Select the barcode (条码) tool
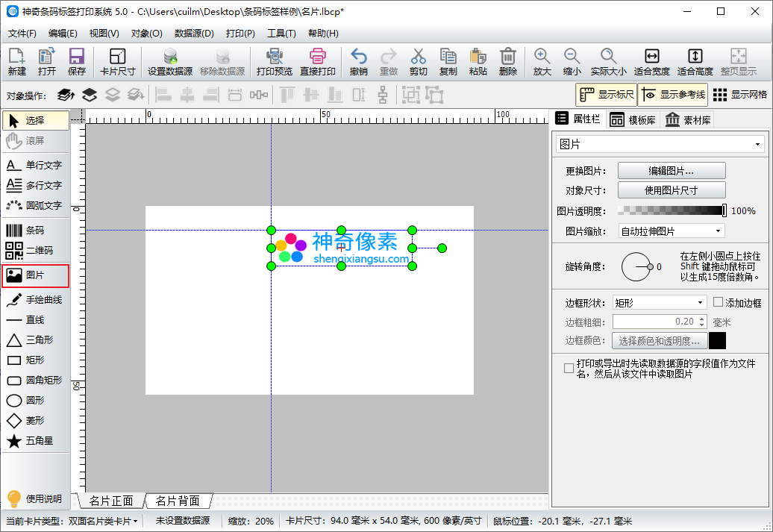773x532 pixels. point(36,231)
